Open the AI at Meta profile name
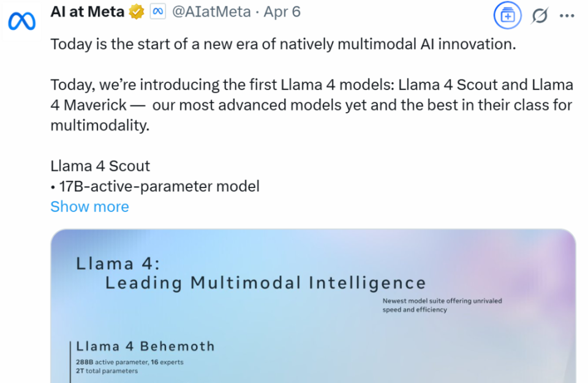This screenshot has width=588, height=383. [87, 12]
